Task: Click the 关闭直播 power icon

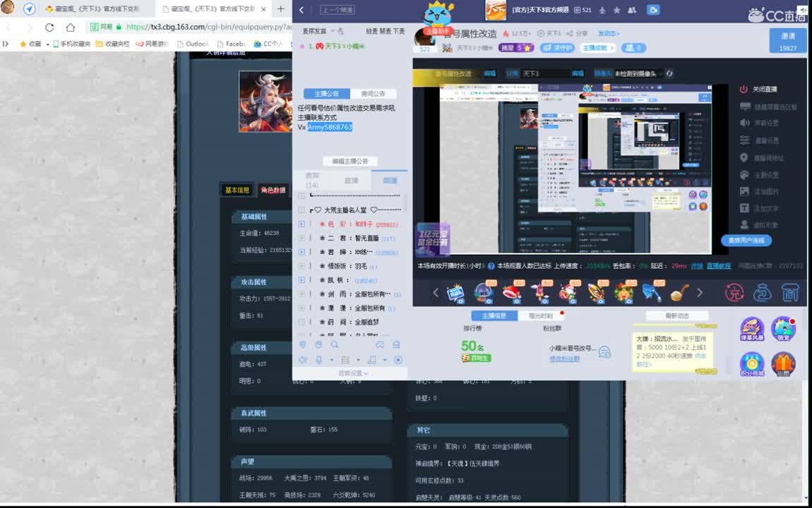Action: pyautogui.click(x=744, y=90)
